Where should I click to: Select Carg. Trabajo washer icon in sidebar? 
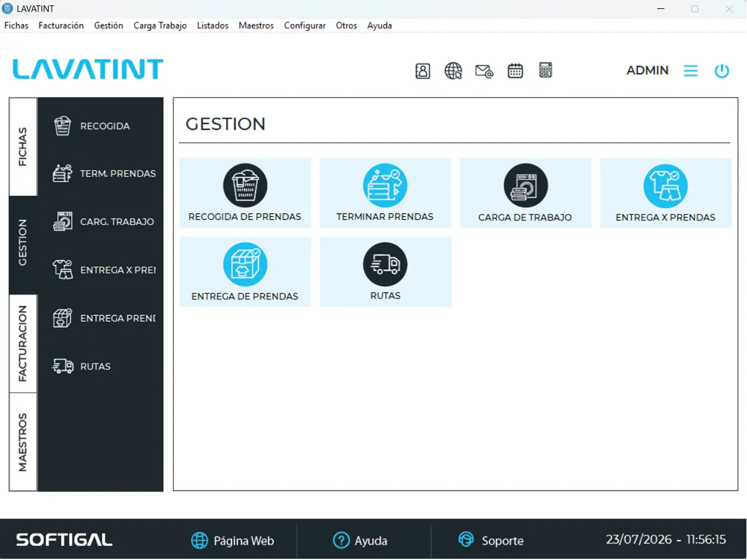(63, 222)
